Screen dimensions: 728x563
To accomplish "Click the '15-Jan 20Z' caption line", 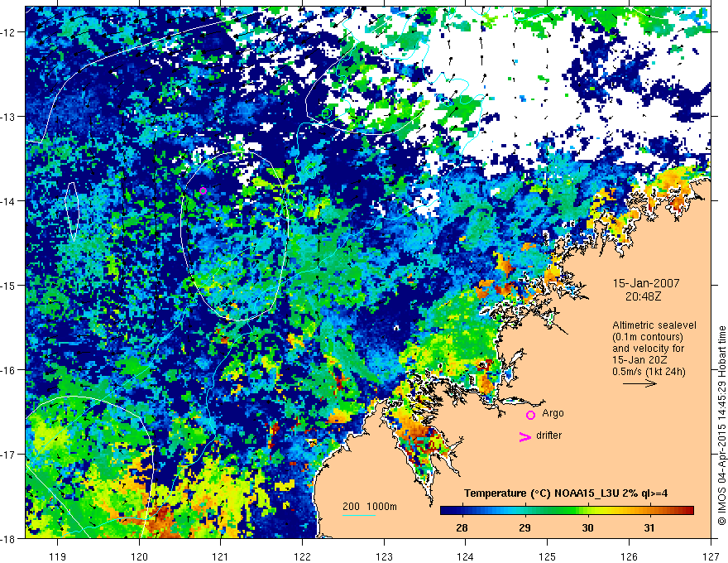I will click(x=639, y=359).
